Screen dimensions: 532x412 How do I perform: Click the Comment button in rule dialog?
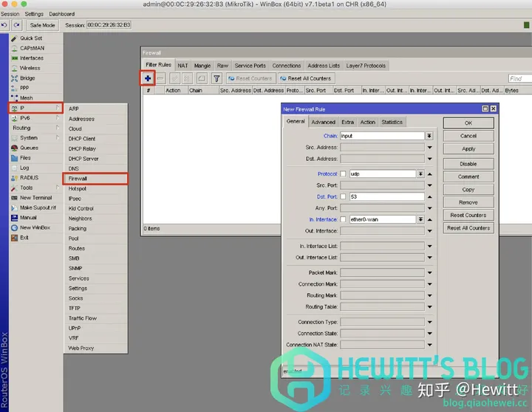(x=468, y=176)
